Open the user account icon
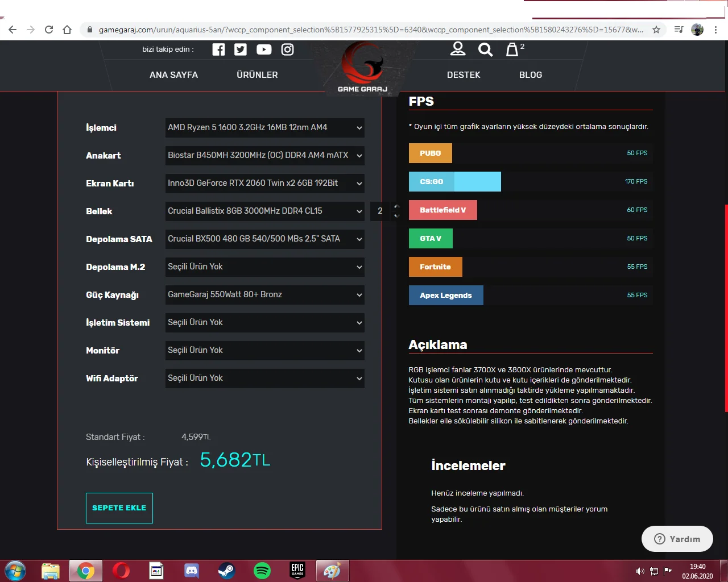The image size is (728, 582). [x=458, y=49]
